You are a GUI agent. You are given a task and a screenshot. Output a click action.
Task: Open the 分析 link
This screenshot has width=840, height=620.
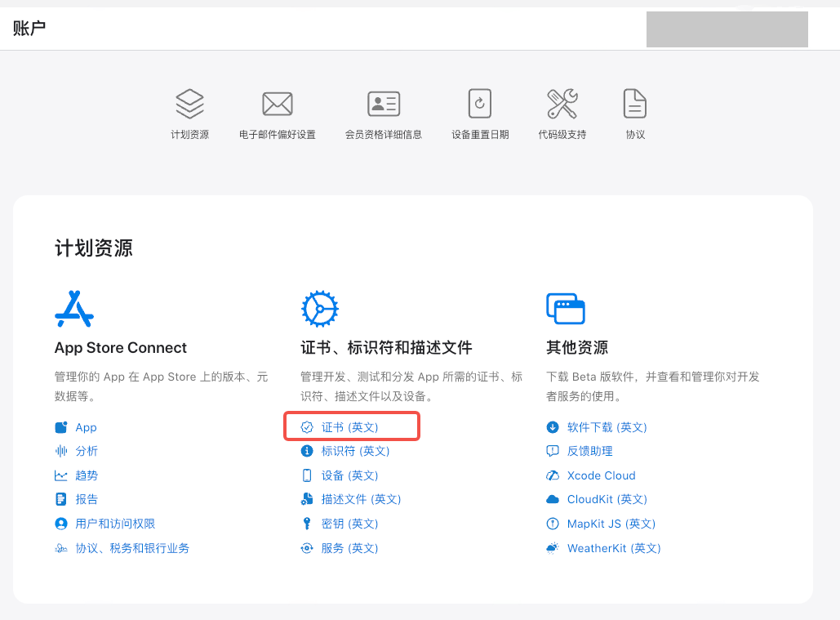click(87, 451)
